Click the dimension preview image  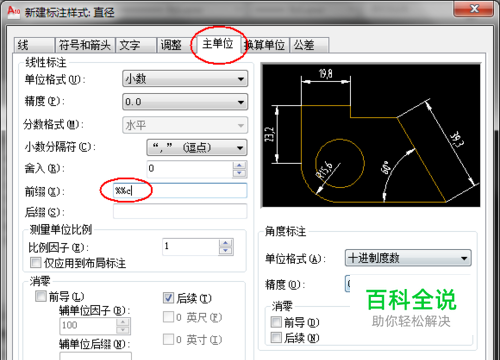[x=371, y=135]
